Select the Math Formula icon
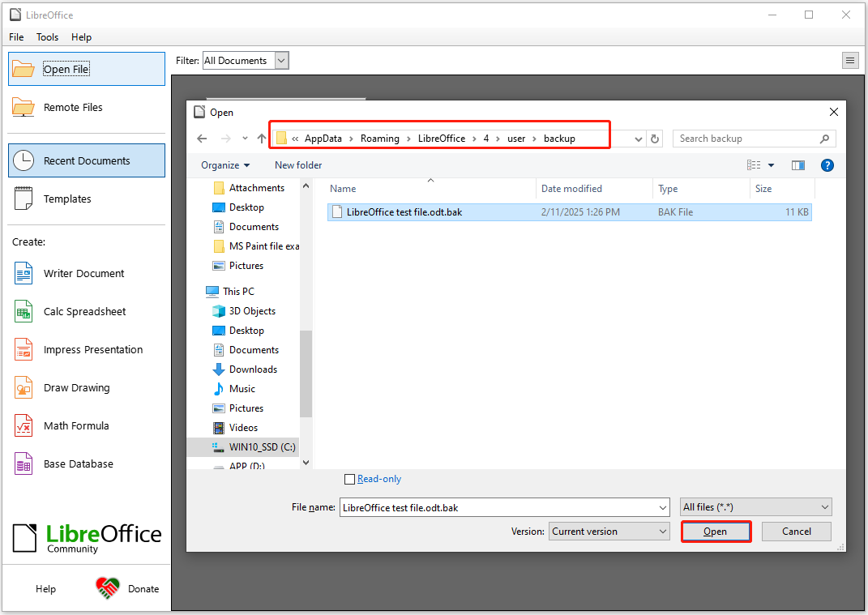Image resolution: width=868 pixels, height=615 pixels. click(x=24, y=426)
